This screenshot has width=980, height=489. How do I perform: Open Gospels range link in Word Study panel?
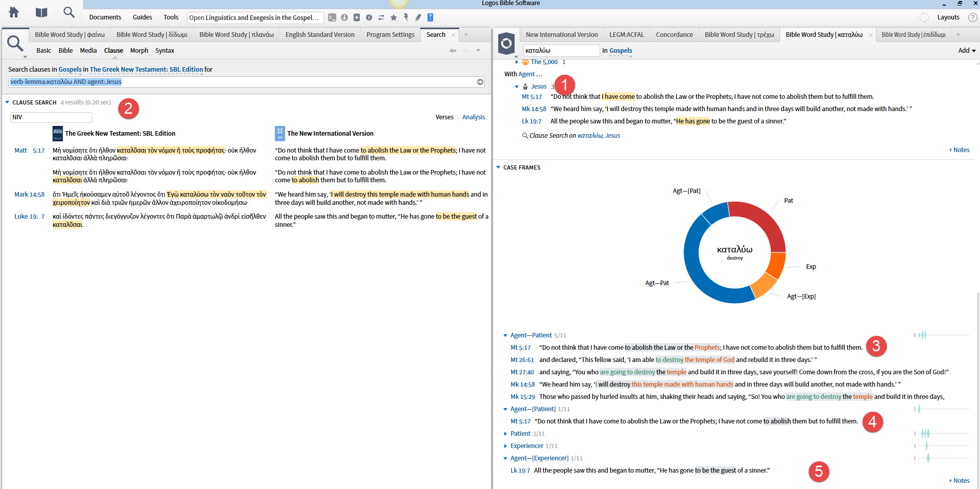[x=621, y=51]
